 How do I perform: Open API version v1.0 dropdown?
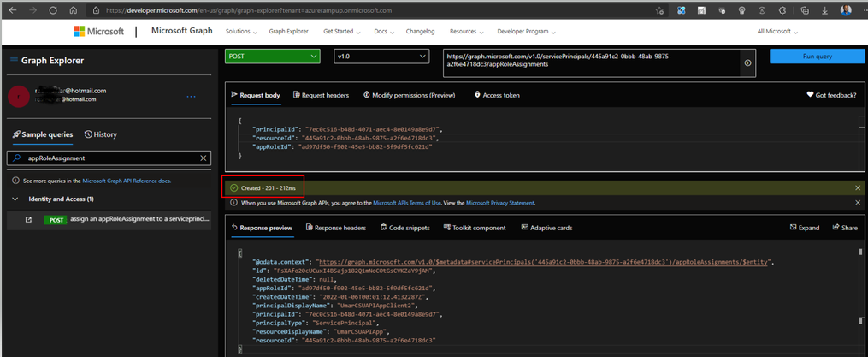click(381, 56)
